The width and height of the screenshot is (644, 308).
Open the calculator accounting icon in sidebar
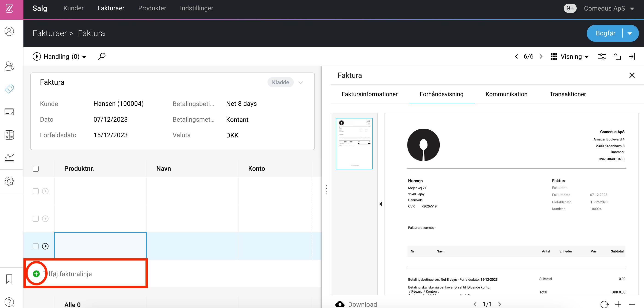point(9,135)
